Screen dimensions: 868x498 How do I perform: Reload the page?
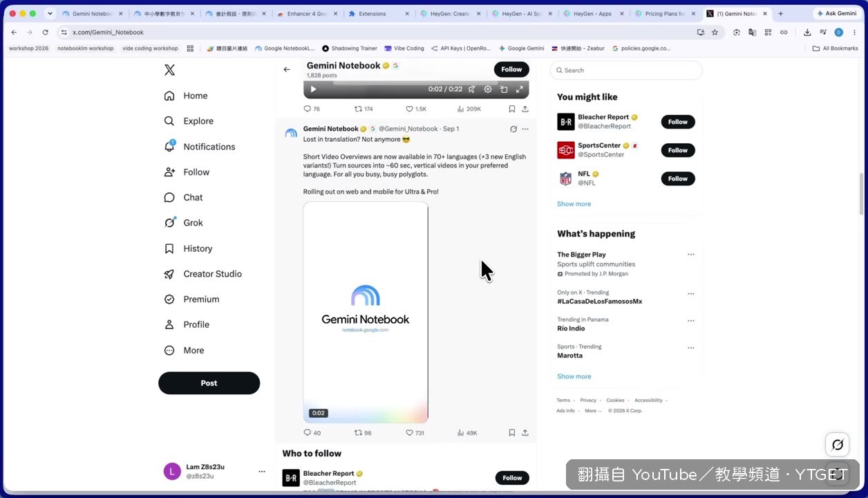[46, 32]
